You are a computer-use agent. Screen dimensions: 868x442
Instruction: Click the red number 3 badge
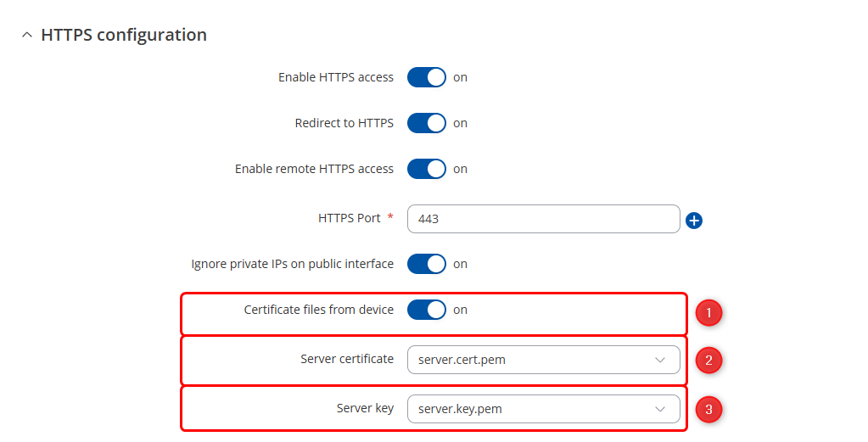point(708,410)
